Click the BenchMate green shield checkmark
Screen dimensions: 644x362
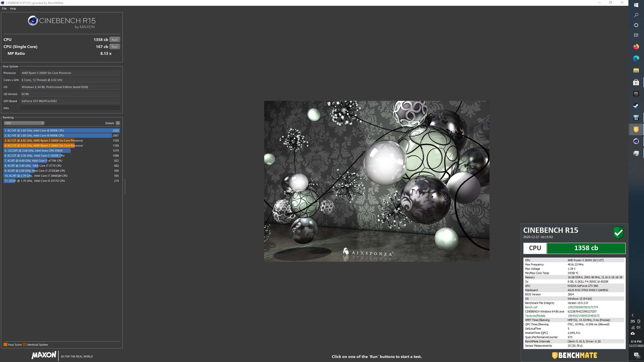(x=619, y=233)
